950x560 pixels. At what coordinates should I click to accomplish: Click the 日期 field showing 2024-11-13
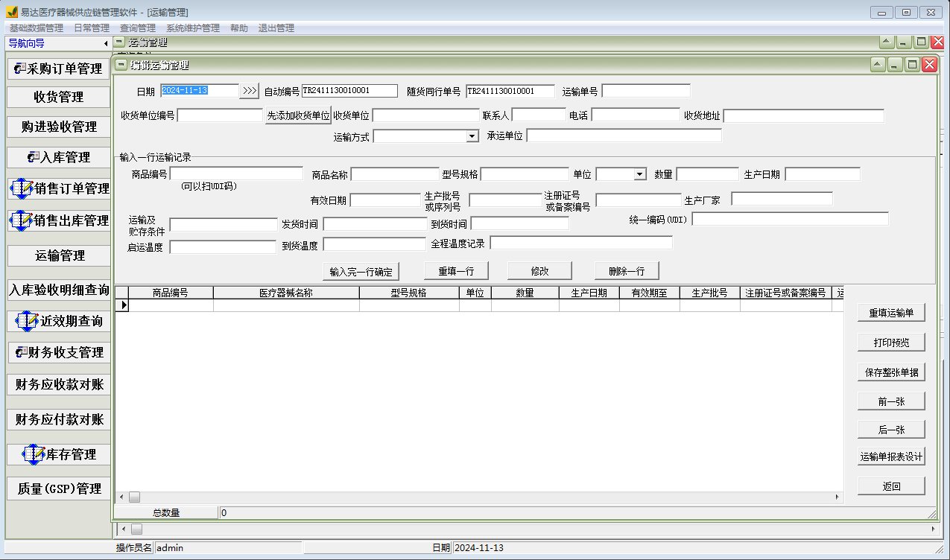pos(200,91)
